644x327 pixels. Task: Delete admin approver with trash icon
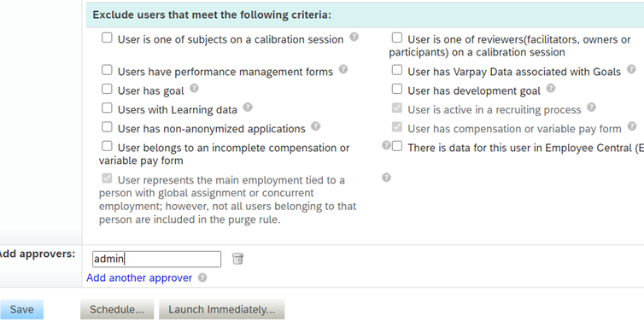[237, 259]
